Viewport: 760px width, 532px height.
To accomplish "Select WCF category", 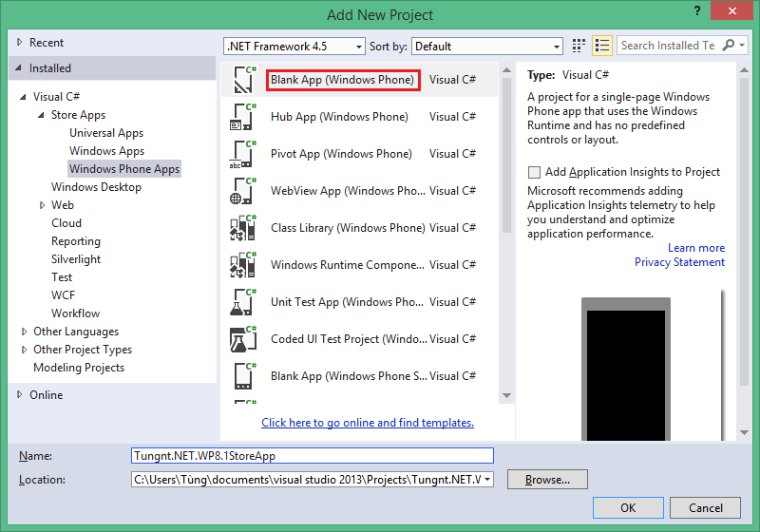I will coord(63,295).
